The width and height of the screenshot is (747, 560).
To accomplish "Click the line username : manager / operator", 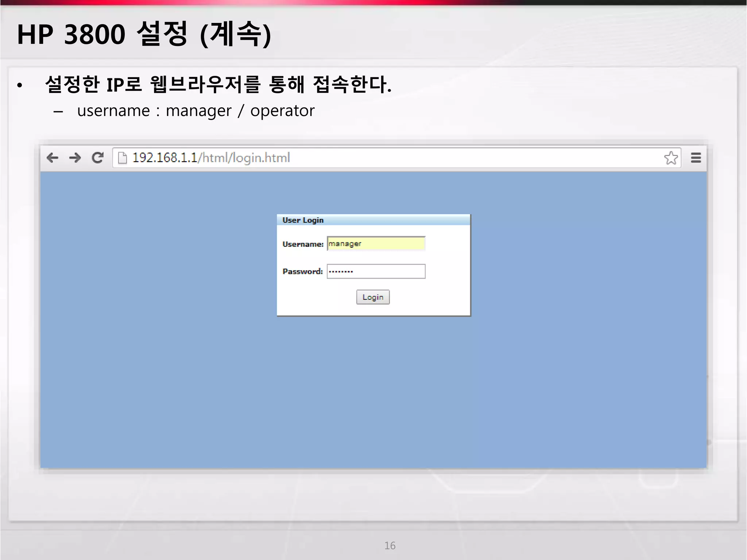I will (x=196, y=110).
